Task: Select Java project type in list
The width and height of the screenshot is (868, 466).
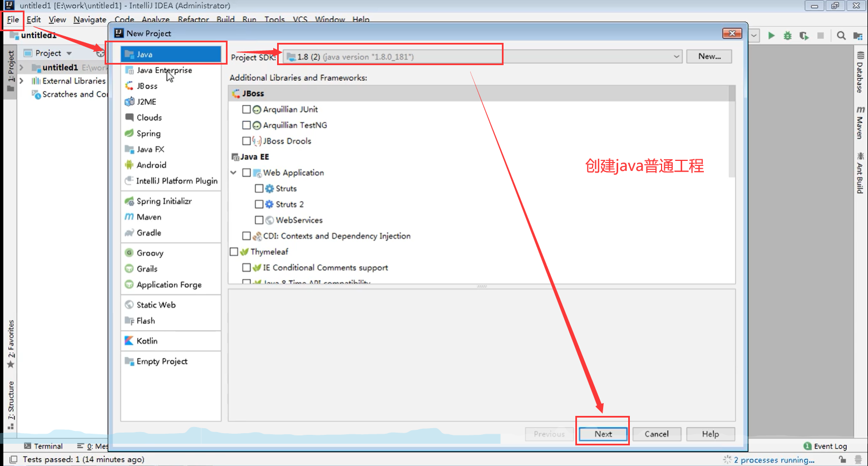Action: click(x=171, y=55)
